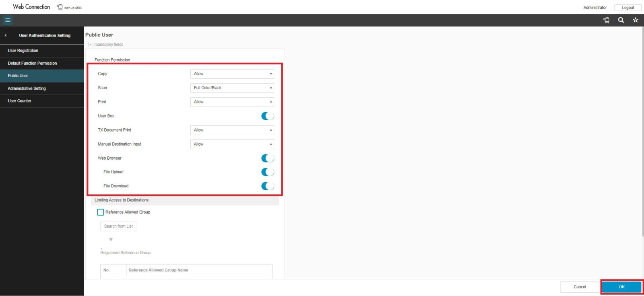Click the device information icon in toolbar
Viewport: 644px width, 296px height.
[607, 20]
